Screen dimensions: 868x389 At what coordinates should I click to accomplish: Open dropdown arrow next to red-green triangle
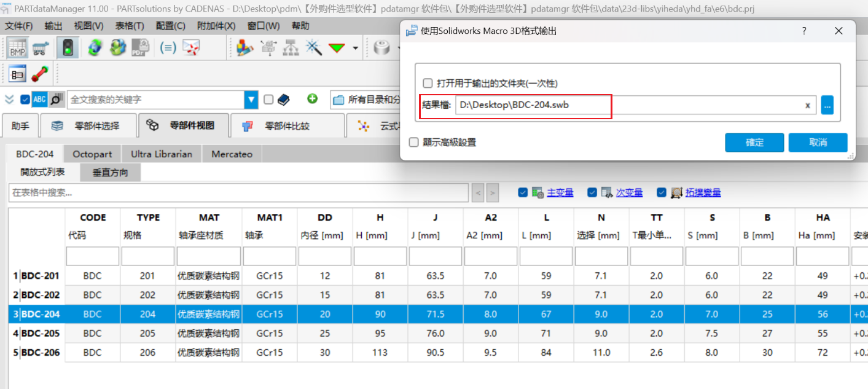click(x=355, y=49)
